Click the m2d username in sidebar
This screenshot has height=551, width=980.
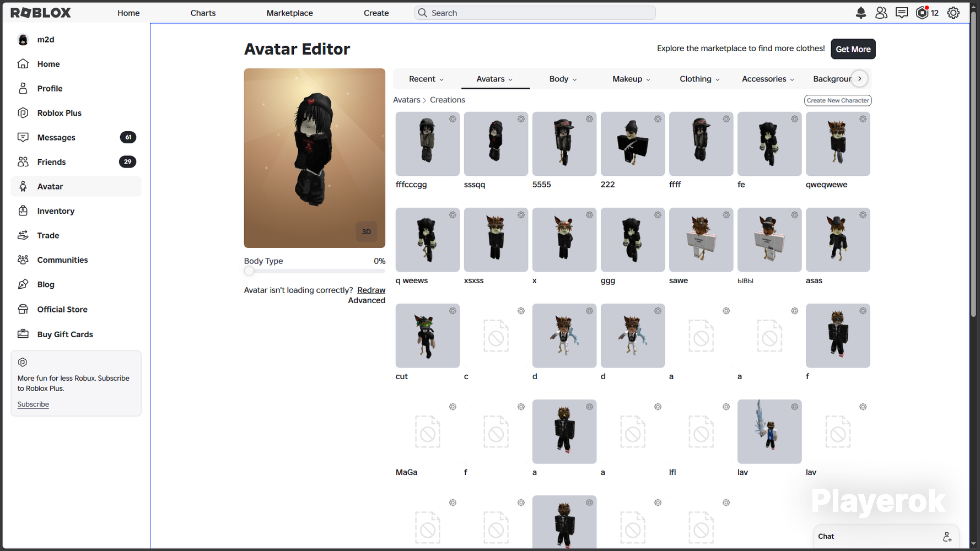click(46, 40)
